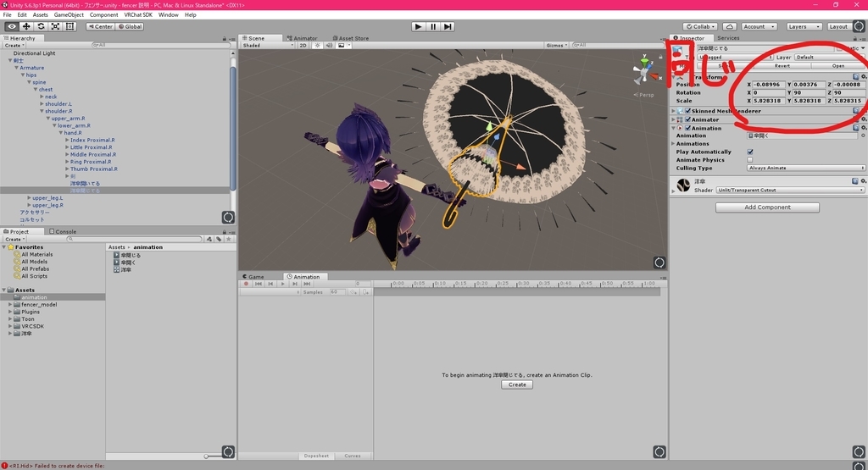Click the Add Component button
The height and width of the screenshot is (470, 868).
click(x=767, y=207)
